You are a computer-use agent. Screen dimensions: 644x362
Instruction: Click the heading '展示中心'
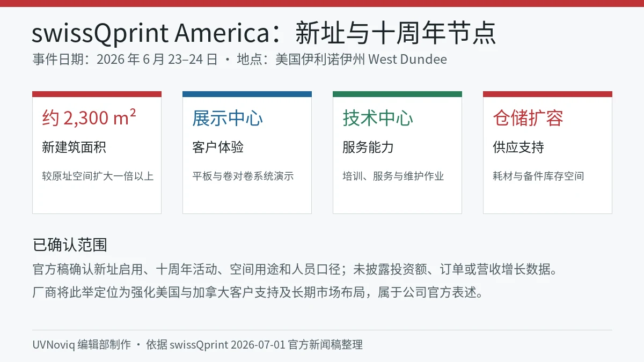coord(228,118)
